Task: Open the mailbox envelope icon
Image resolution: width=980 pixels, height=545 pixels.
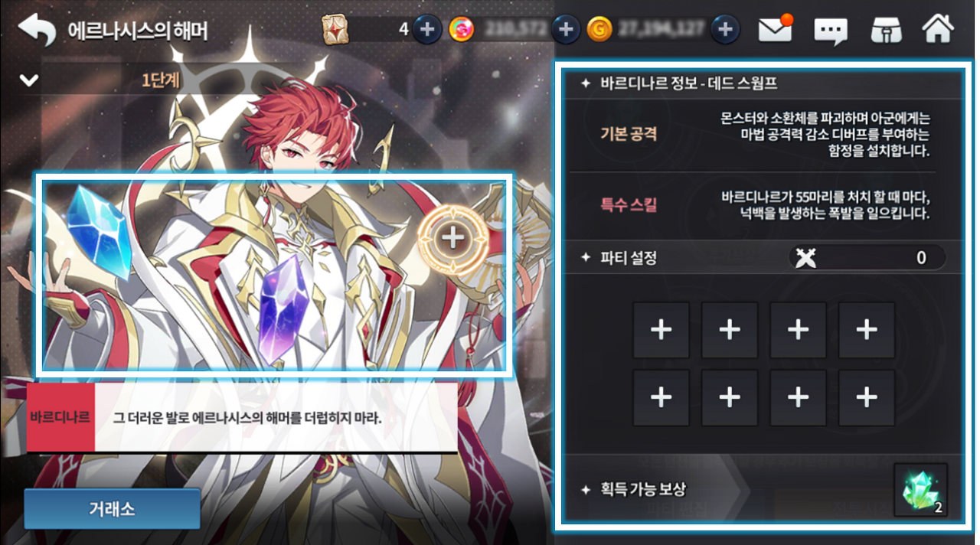Action: (775, 29)
